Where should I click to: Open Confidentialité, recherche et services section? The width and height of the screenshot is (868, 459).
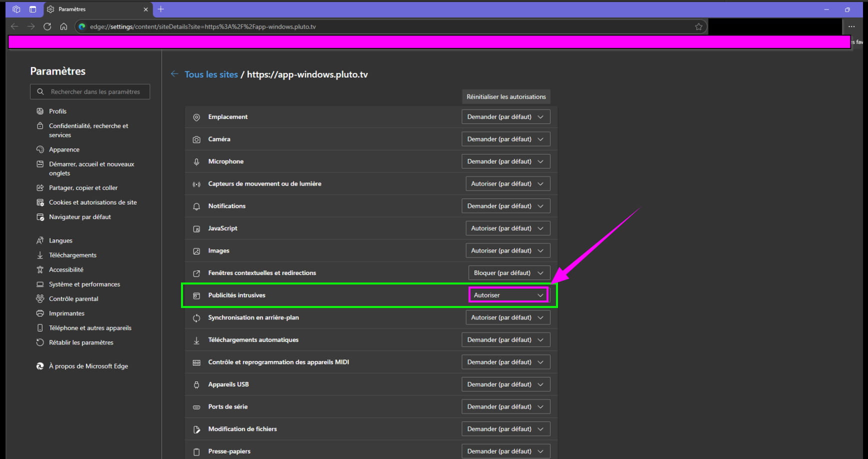(88, 130)
